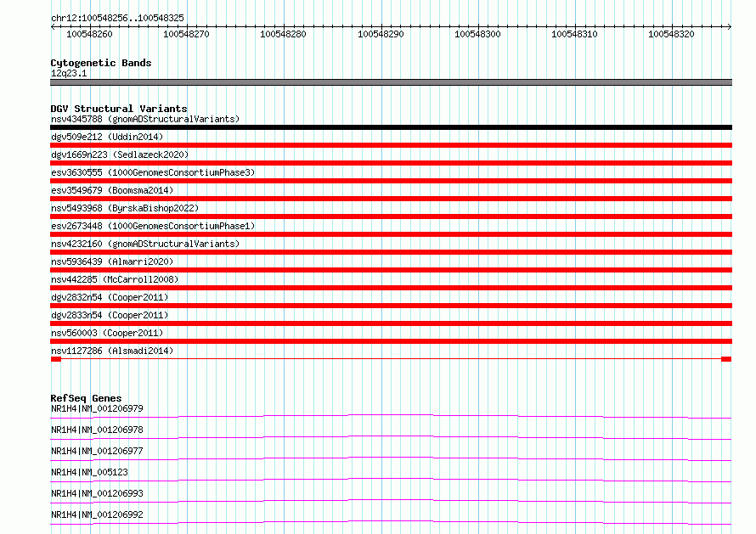Click ruler position 100548260
The image size is (756, 534).
coord(89,34)
